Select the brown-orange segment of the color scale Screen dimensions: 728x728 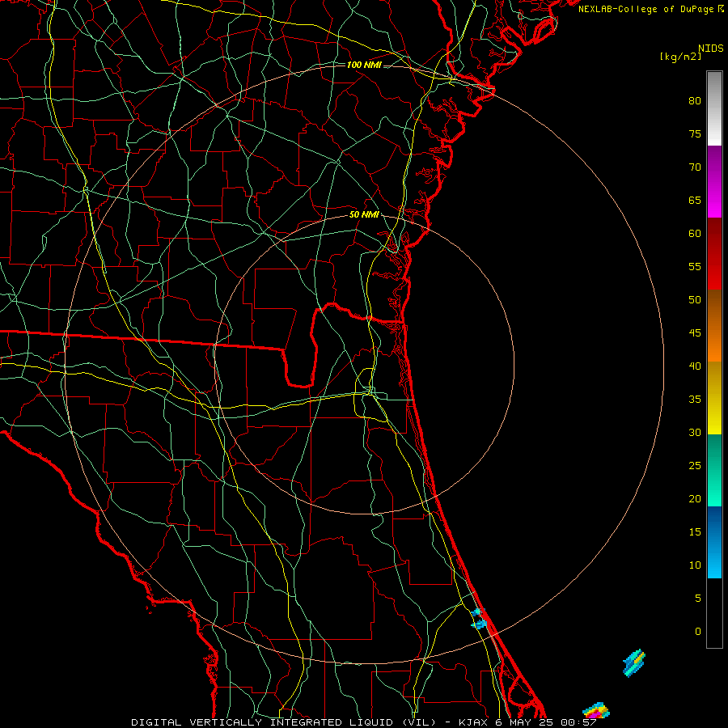click(714, 325)
